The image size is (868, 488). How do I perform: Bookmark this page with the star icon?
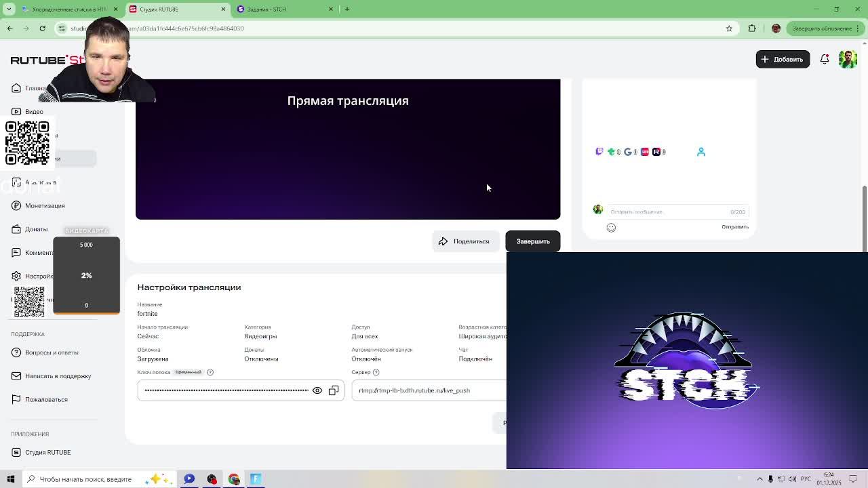point(729,28)
